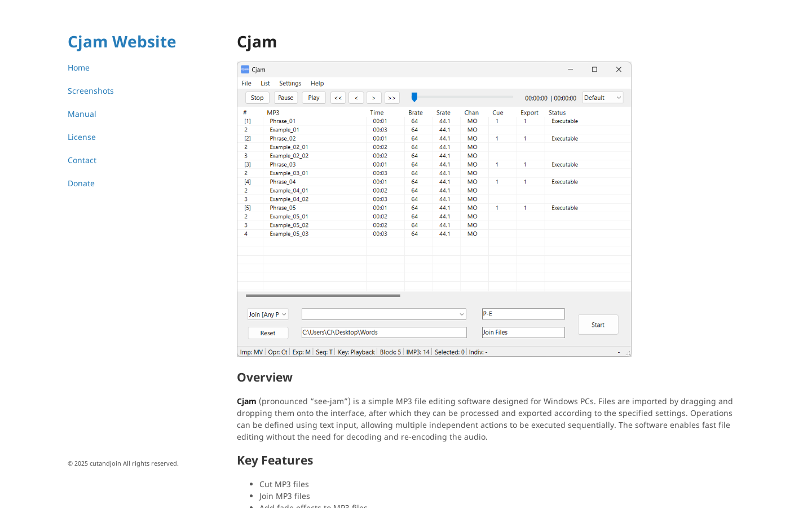The image size is (812, 508).
Task: Open the File menu in Cjam
Action: (x=246, y=84)
